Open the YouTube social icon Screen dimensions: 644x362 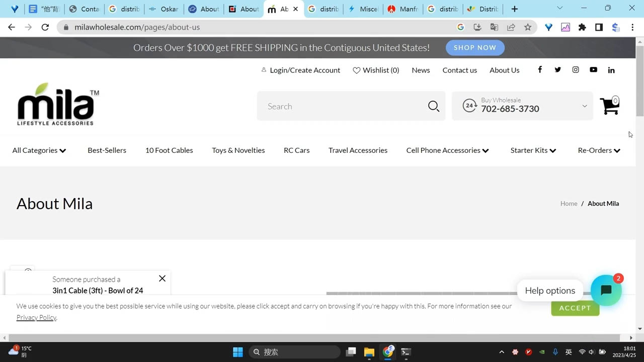click(x=593, y=70)
